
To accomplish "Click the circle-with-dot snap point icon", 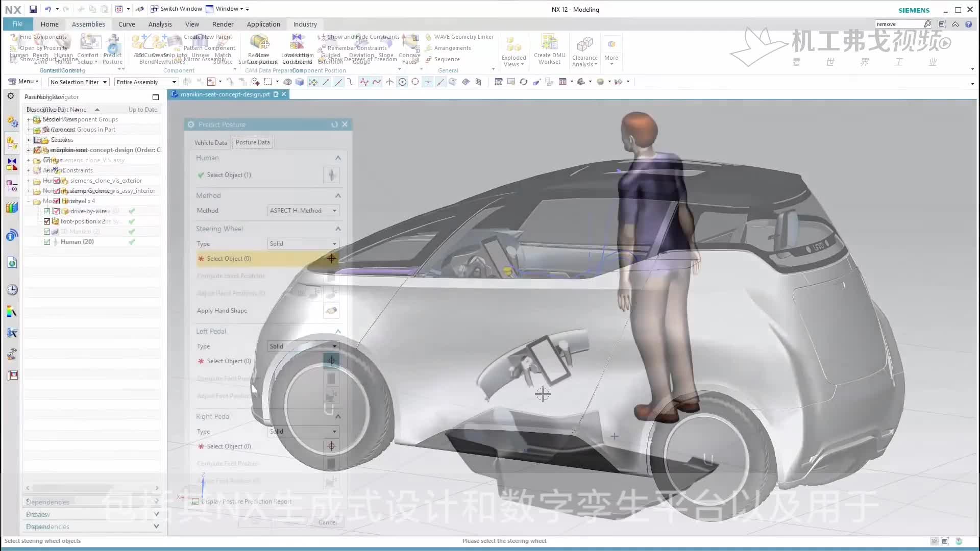I will (402, 82).
